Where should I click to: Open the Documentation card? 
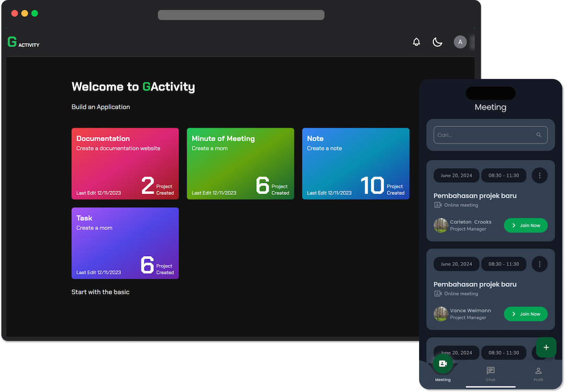pyautogui.click(x=125, y=164)
